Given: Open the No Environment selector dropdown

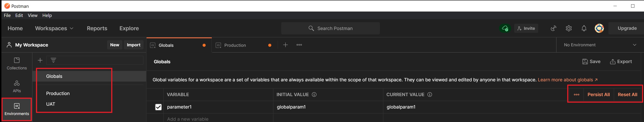Looking at the screenshot, I should click(600, 45).
